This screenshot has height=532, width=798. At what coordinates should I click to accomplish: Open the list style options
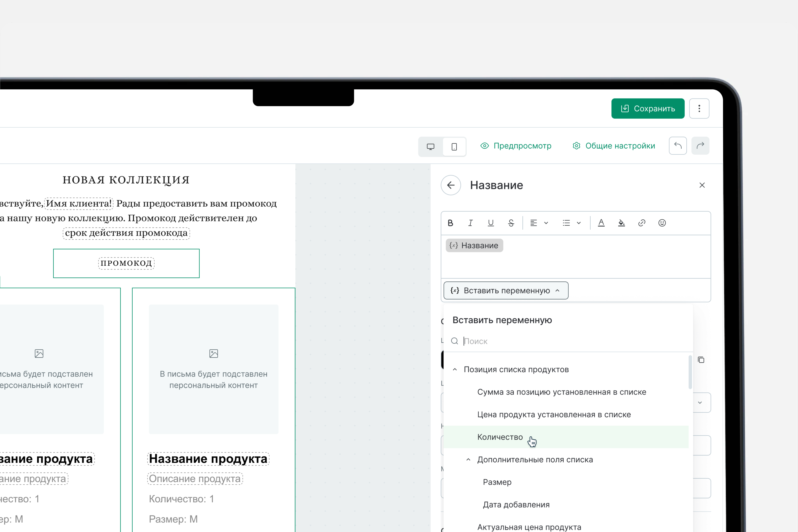pos(572,223)
